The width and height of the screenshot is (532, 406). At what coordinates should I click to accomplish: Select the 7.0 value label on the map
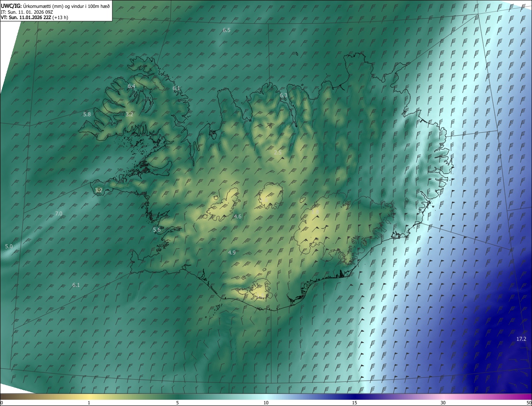click(x=59, y=214)
